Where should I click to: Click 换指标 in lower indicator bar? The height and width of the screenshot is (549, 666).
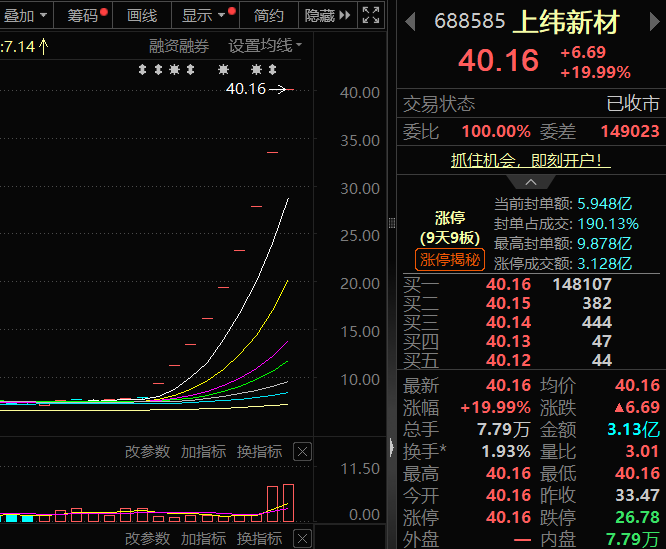pos(260,538)
